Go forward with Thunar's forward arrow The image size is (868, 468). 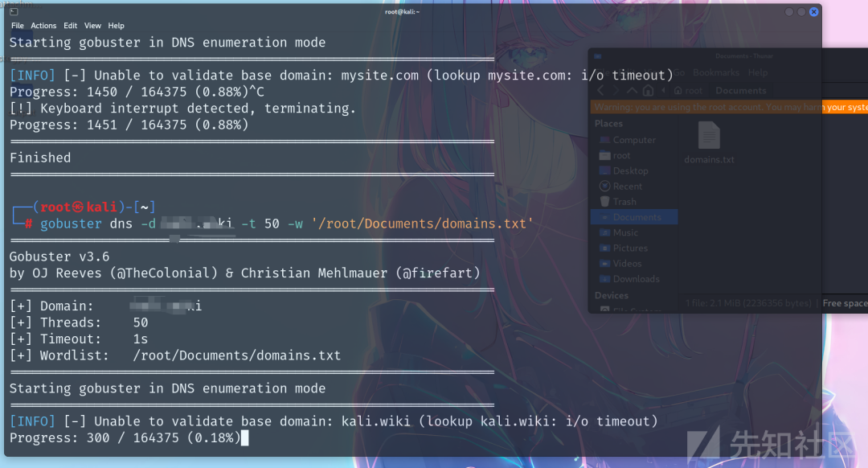(616, 90)
